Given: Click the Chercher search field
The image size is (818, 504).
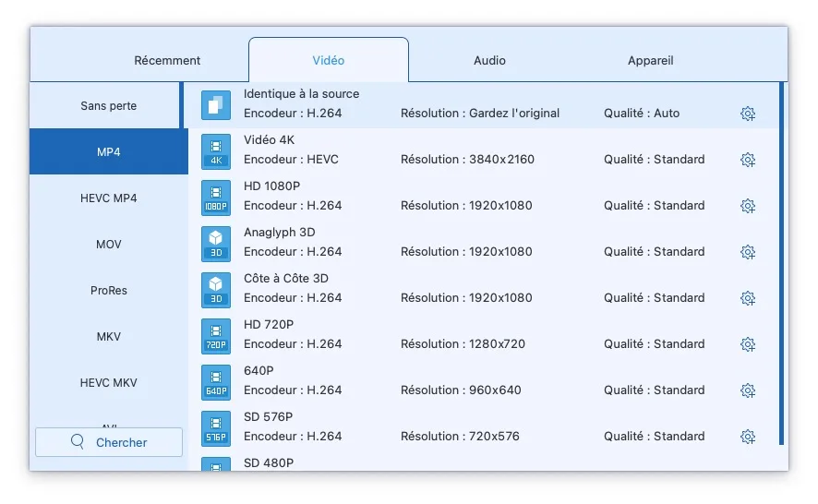Looking at the screenshot, I should (109, 442).
